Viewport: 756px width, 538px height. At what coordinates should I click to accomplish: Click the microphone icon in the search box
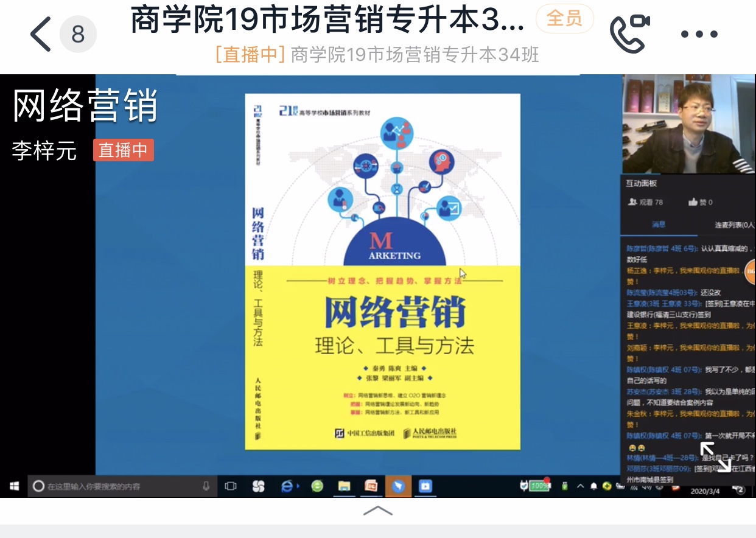pos(206,486)
